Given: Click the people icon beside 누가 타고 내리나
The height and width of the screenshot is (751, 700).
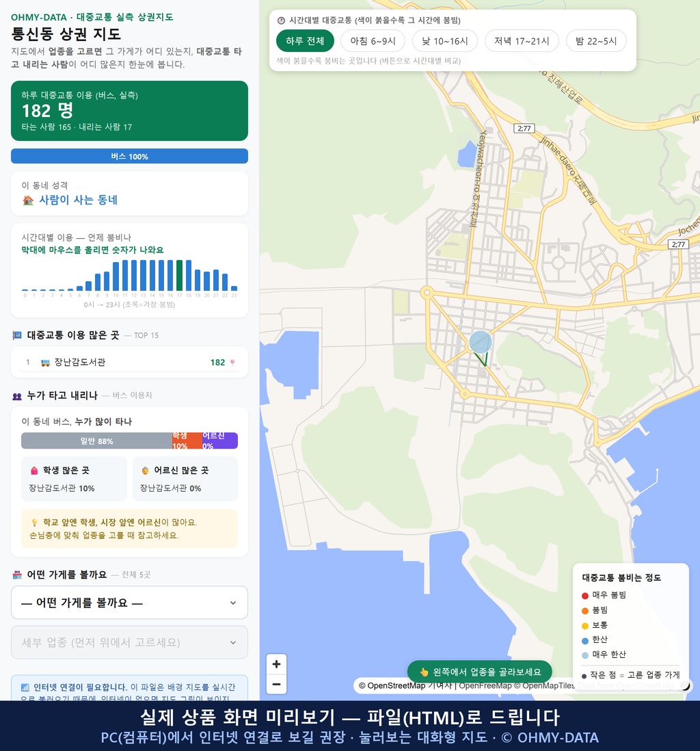Looking at the screenshot, I should click(17, 395).
